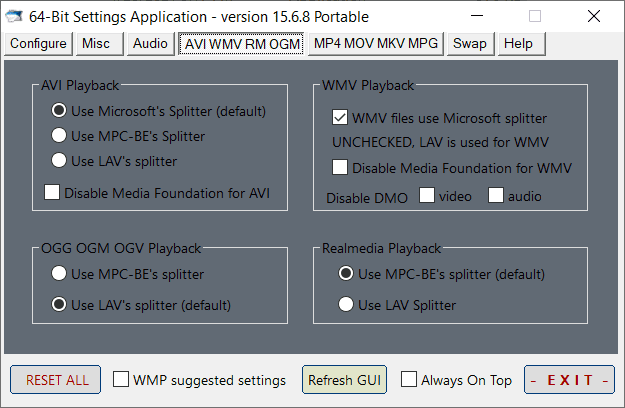Enable Always On Top checkbox
Image resolution: width=625 pixels, height=408 pixels.
coord(409,380)
